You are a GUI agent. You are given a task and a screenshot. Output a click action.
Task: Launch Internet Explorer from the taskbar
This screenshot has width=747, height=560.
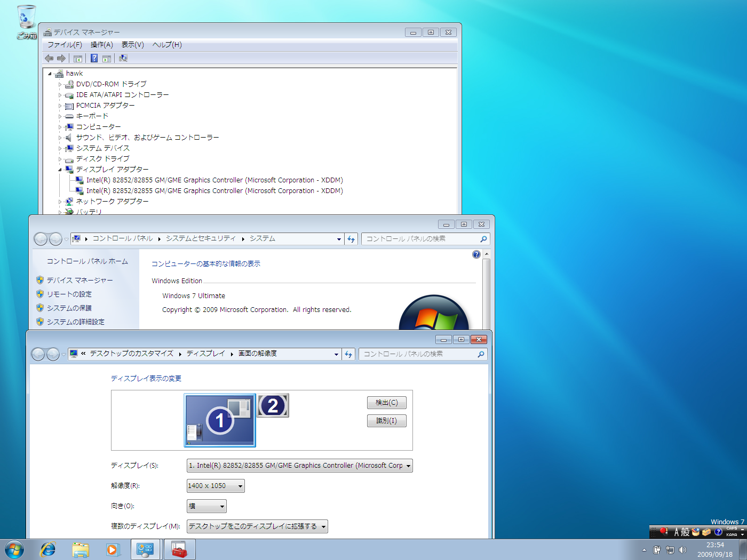click(48, 549)
